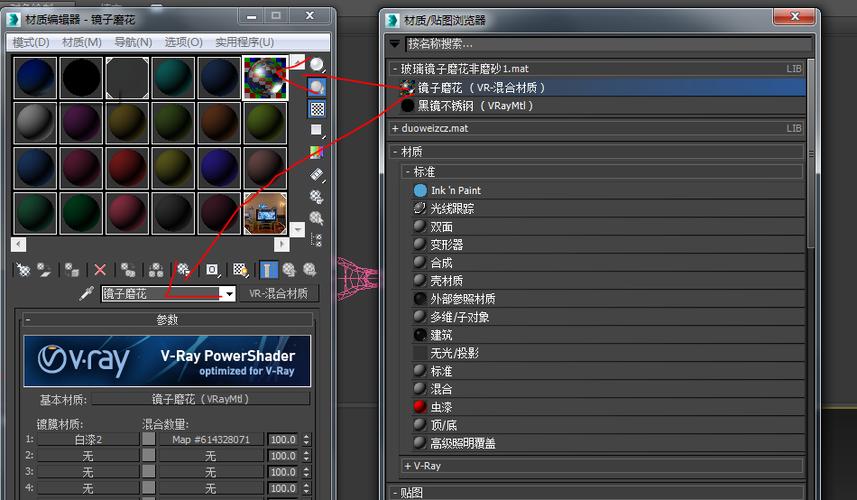Click the Get Material icon
Viewport: 857px width, 500px height.
click(x=23, y=269)
